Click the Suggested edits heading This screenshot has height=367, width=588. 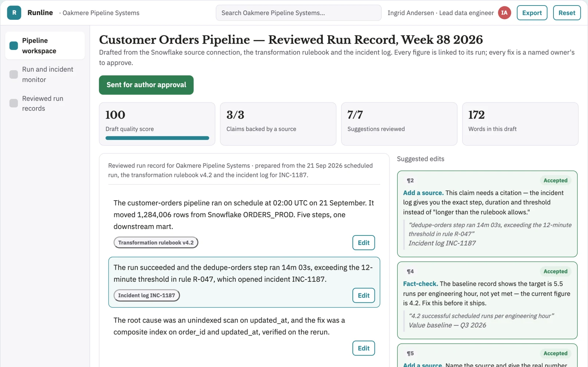coord(420,159)
